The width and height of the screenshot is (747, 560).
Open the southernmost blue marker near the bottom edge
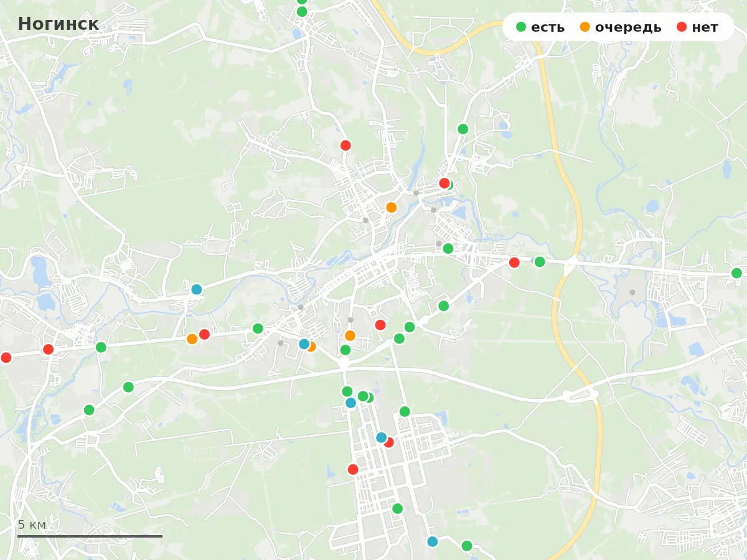(433, 541)
